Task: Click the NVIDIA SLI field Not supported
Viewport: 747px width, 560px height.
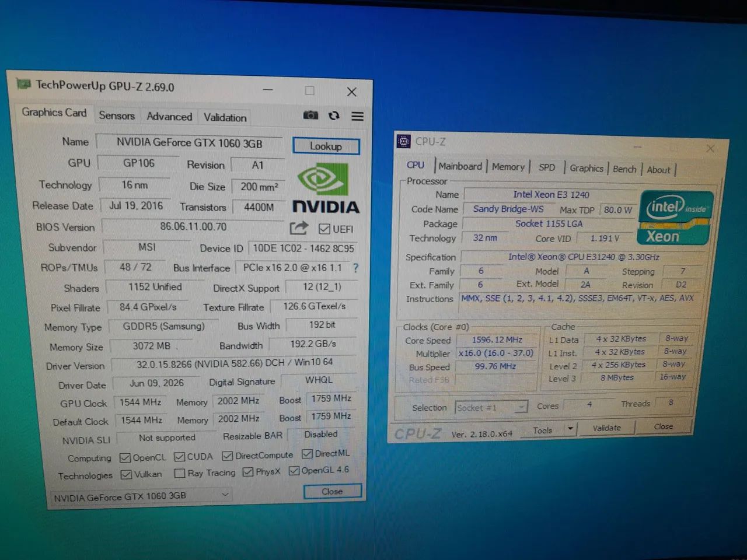Action: (167, 437)
